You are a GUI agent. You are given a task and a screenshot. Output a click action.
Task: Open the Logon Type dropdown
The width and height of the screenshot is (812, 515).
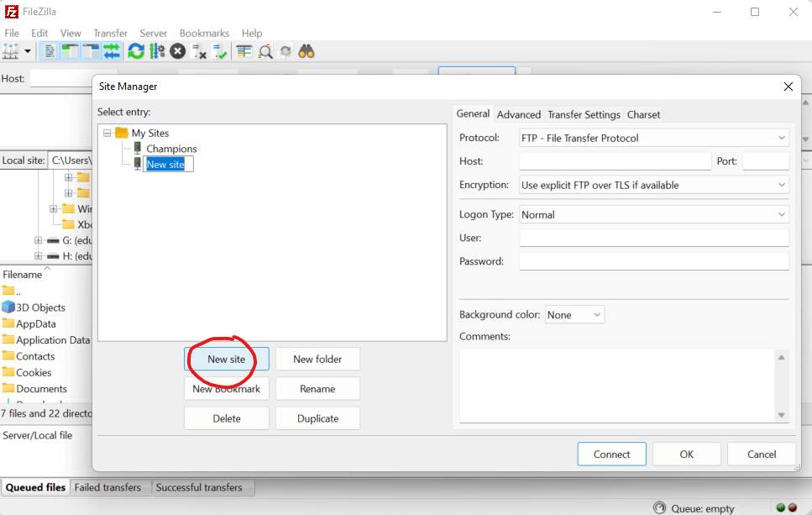click(x=654, y=214)
